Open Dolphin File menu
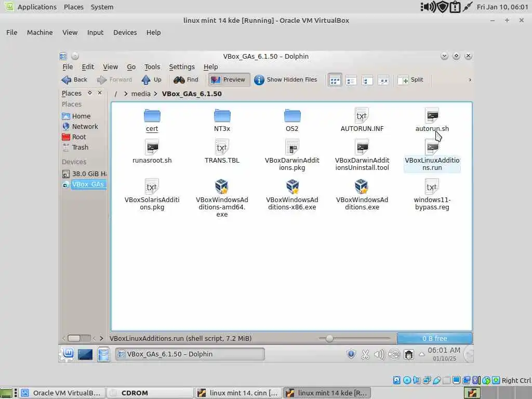Screen dimensions: 532x399 point(68,67)
